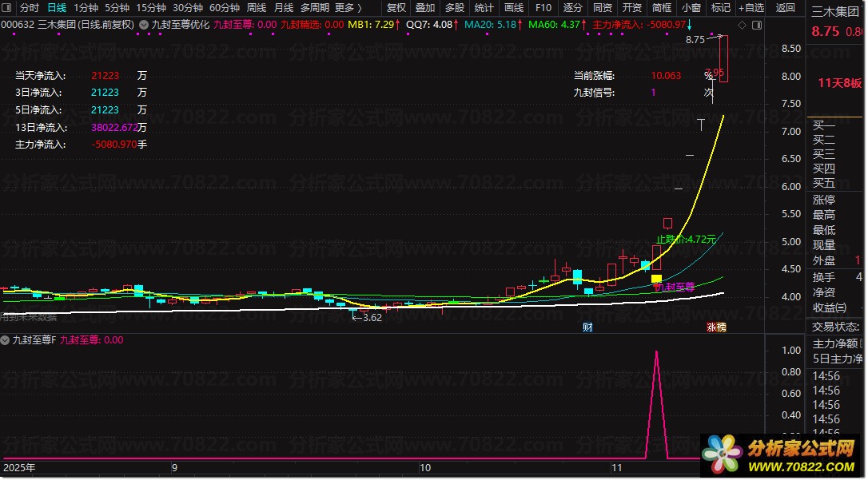
Task: Click the 8.75 high price label
Action: point(695,40)
